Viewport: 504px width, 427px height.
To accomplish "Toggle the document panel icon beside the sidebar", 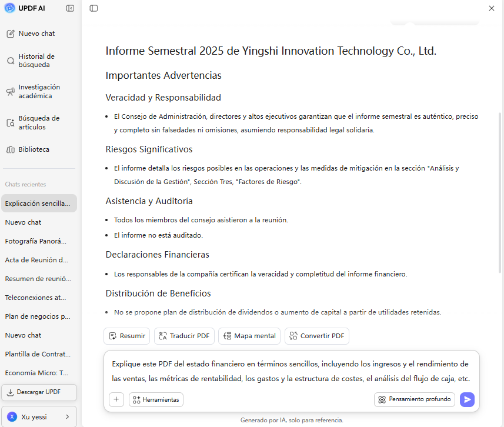I will pyautogui.click(x=94, y=8).
